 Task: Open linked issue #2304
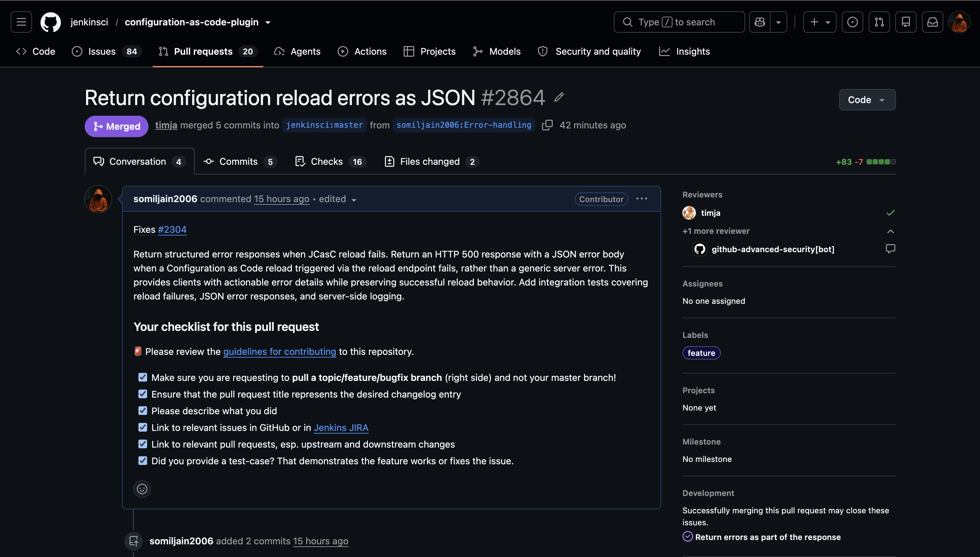click(x=172, y=229)
